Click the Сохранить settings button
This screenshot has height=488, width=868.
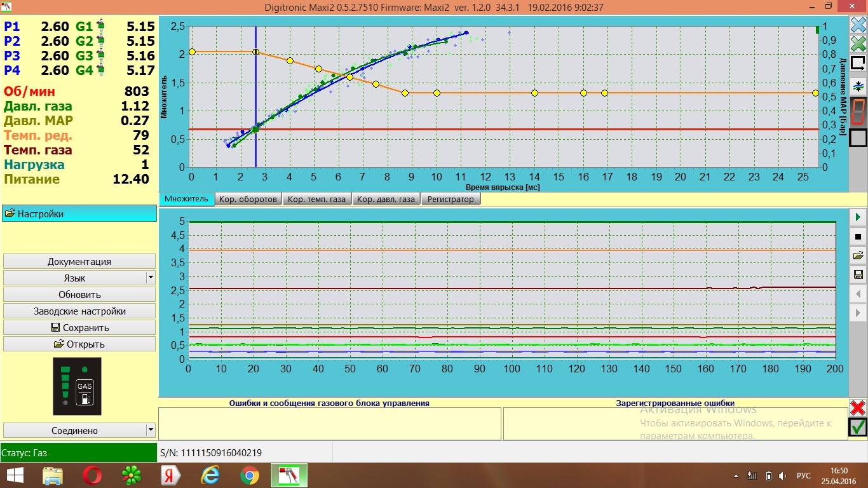[79, 328]
